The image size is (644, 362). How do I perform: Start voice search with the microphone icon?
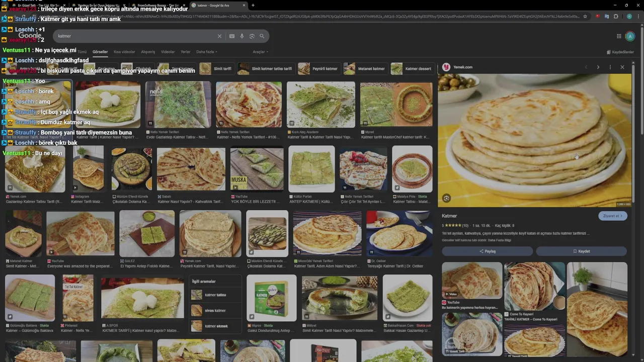pyautogui.click(x=242, y=36)
